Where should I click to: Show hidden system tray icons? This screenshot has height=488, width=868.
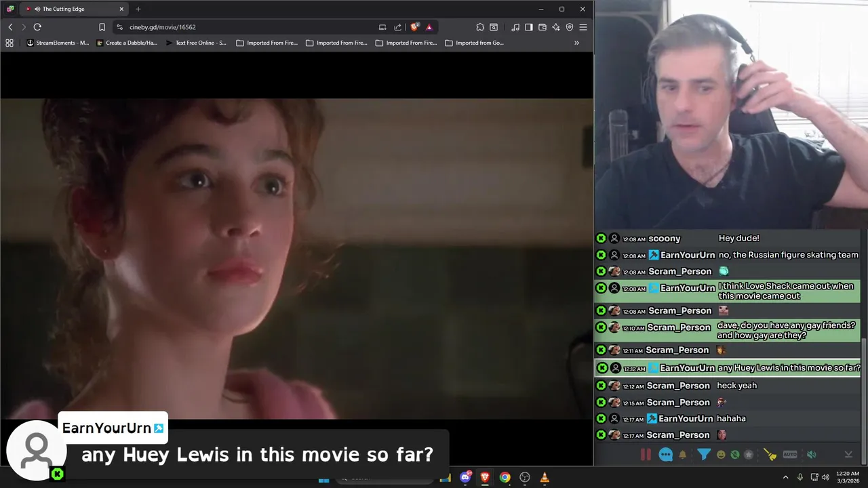(x=785, y=477)
